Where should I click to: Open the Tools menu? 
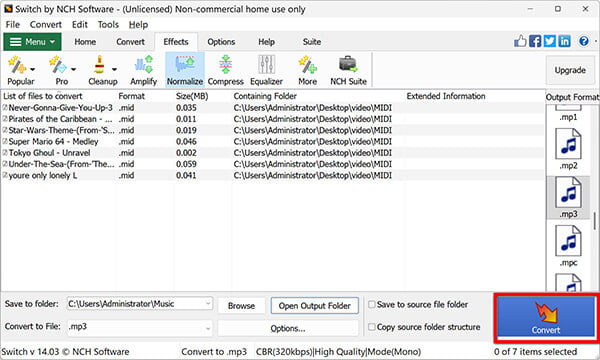coord(108,25)
